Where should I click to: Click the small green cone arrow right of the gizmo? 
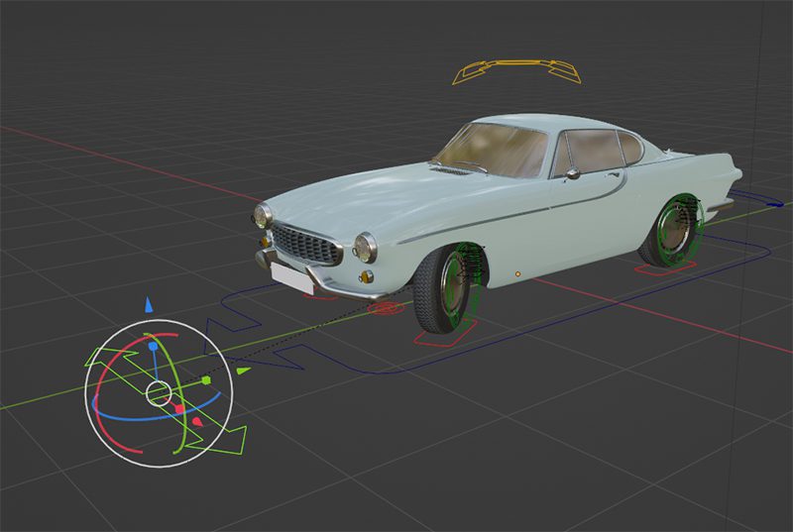point(243,371)
